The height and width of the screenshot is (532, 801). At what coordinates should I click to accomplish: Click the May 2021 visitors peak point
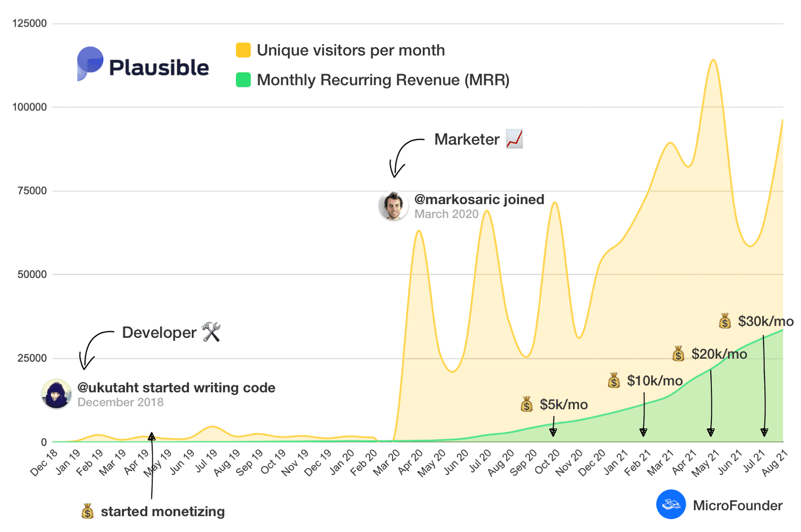713,60
